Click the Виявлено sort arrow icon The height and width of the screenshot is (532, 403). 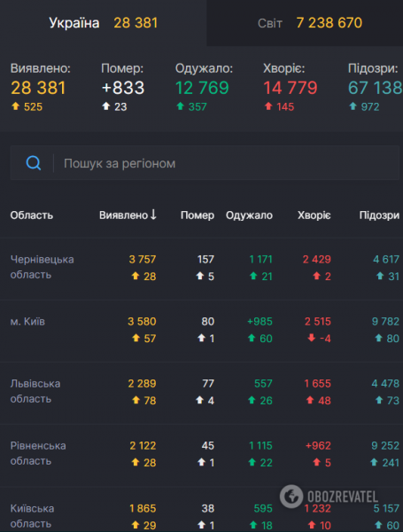point(153,215)
